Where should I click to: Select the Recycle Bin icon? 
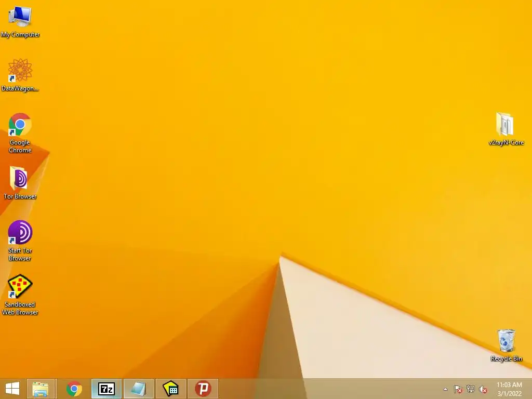point(506,345)
